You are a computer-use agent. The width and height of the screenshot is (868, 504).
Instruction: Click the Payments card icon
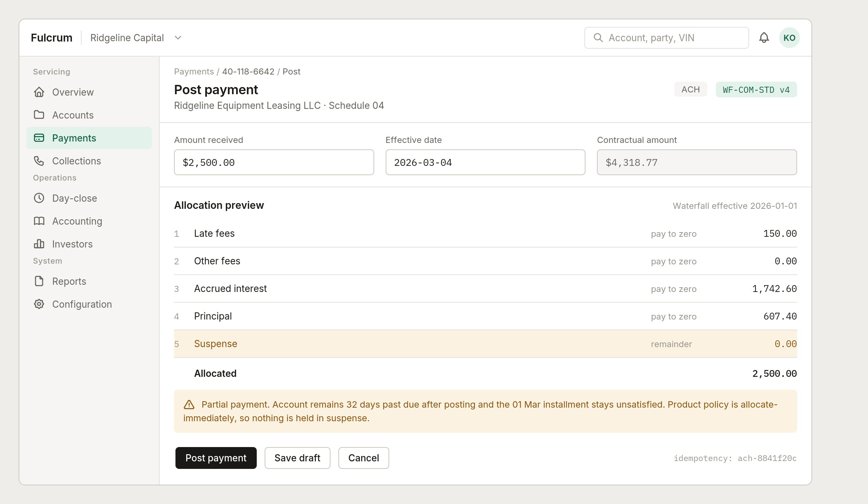39,138
